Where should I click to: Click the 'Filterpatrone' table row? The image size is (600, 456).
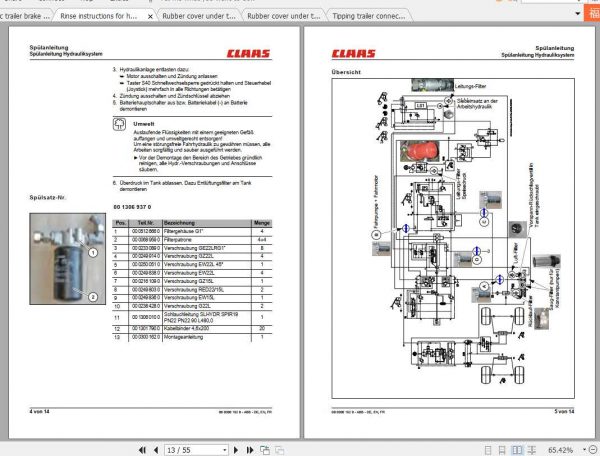point(192,240)
